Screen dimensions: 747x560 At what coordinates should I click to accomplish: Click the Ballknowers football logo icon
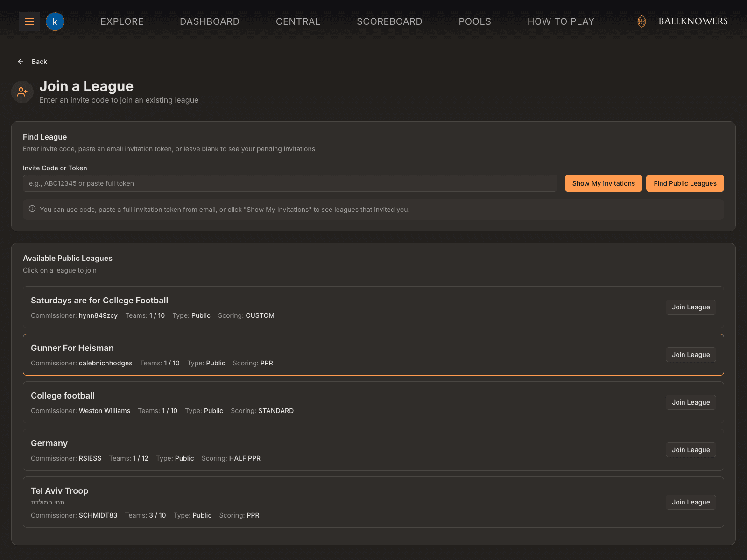[642, 21]
